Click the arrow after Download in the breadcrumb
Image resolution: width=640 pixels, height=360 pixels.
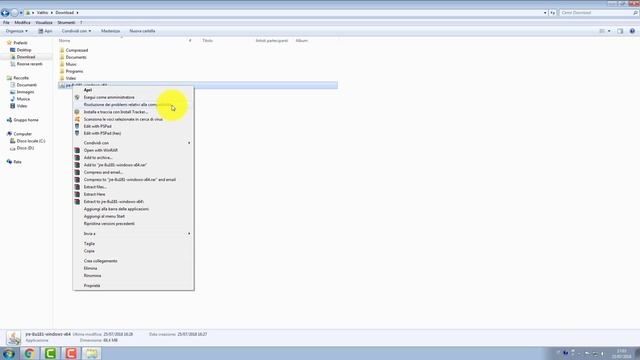(x=77, y=13)
